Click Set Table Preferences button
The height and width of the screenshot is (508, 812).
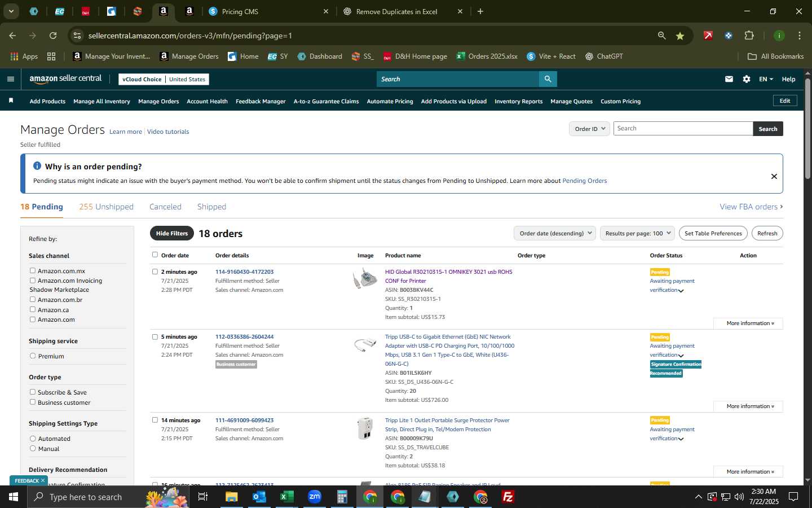point(713,233)
